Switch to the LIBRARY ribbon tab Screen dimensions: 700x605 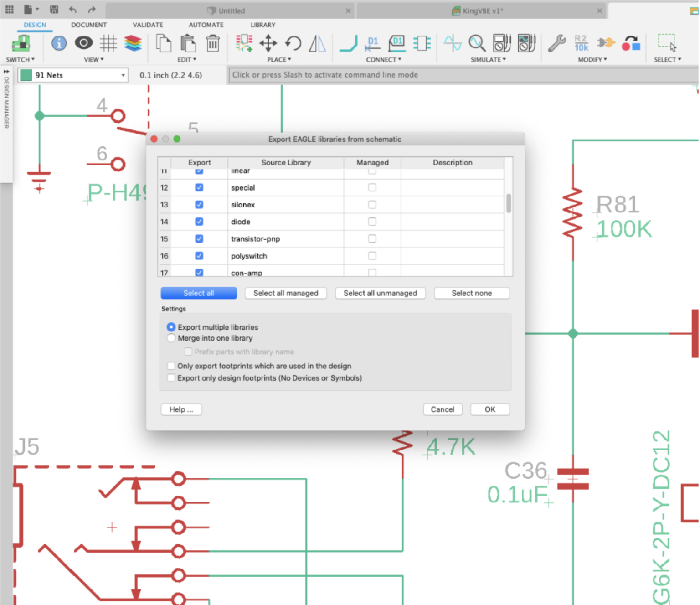262,25
